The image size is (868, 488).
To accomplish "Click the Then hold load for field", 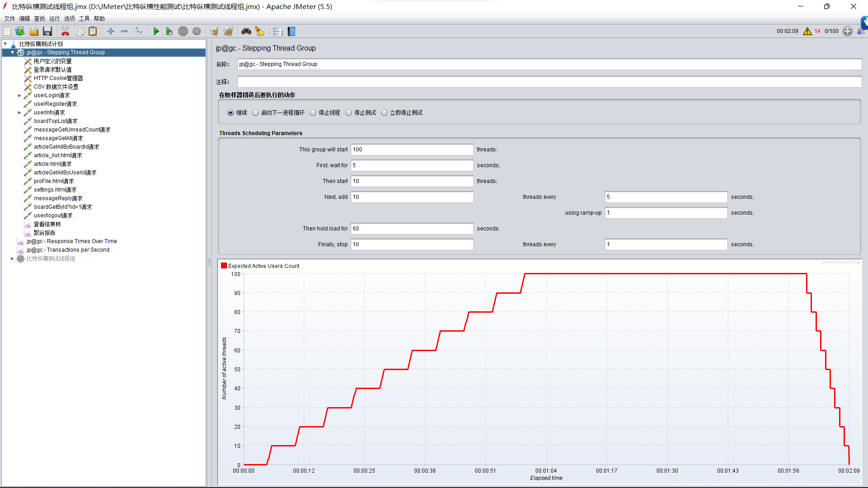I will pyautogui.click(x=412, y=229).
